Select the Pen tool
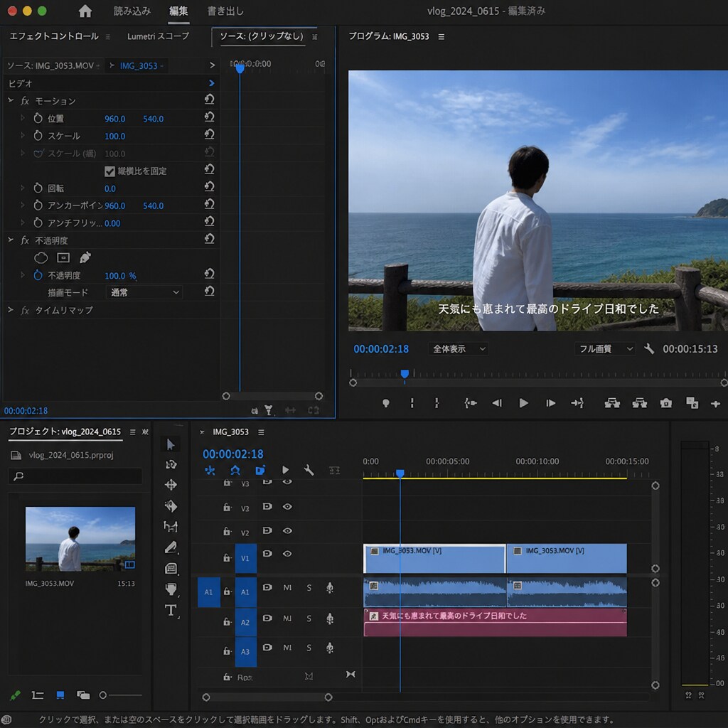Image resolution: width=728 pixels, height=728 pixels. tap(171, 547)
